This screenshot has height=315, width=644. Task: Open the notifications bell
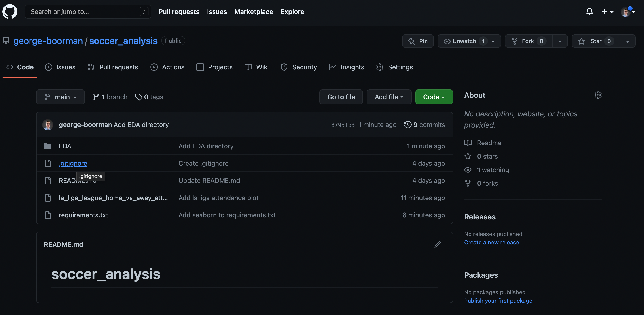tap(589, 11)
